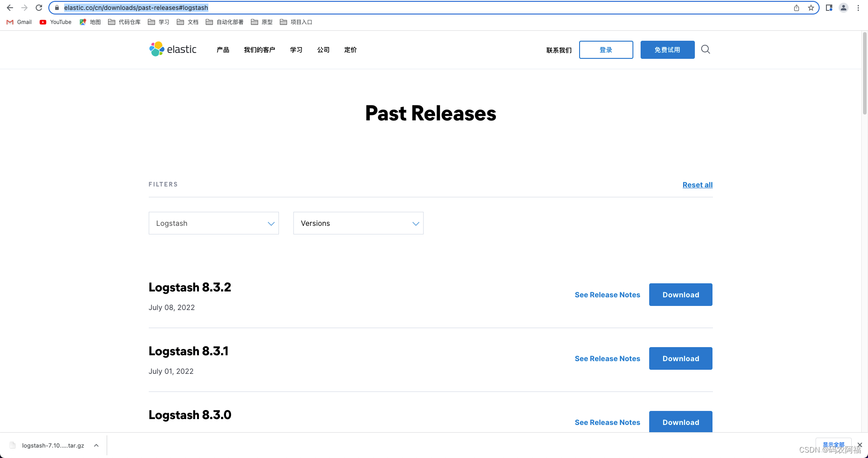Viewport: 868px width, 458px height.
Task: Expand options for logstash download item
Action: [x=96, y=445]
